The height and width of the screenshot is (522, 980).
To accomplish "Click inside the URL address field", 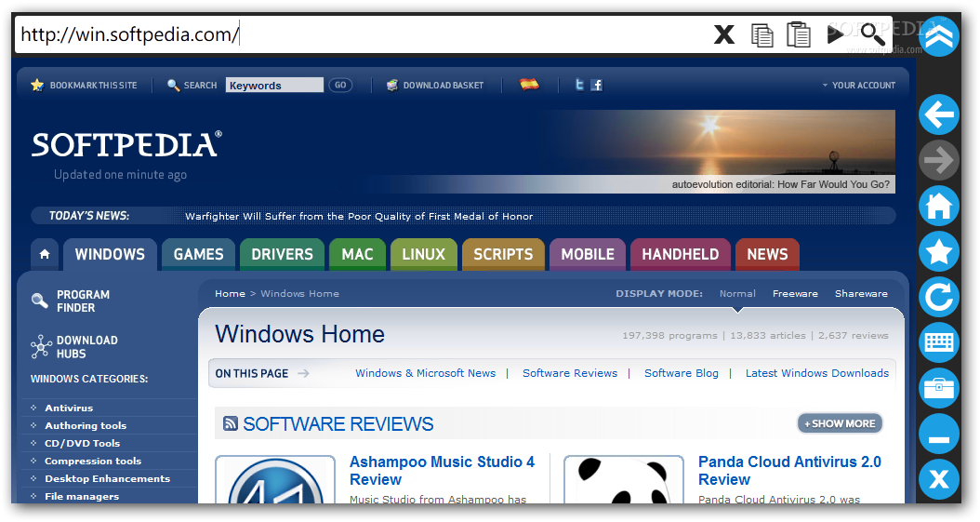I will [x=363, y=34].
